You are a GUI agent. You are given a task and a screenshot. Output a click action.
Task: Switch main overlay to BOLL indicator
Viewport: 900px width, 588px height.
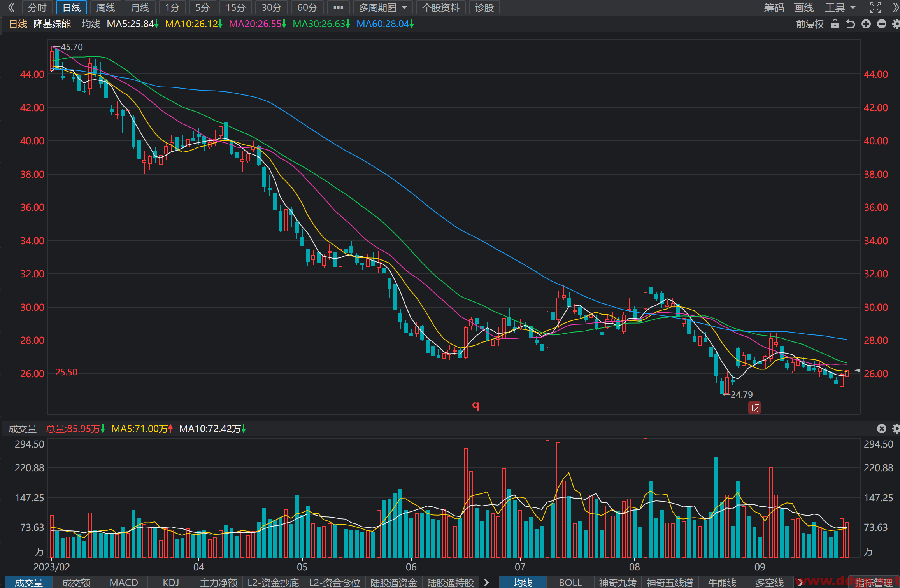(x=570, y=582)
